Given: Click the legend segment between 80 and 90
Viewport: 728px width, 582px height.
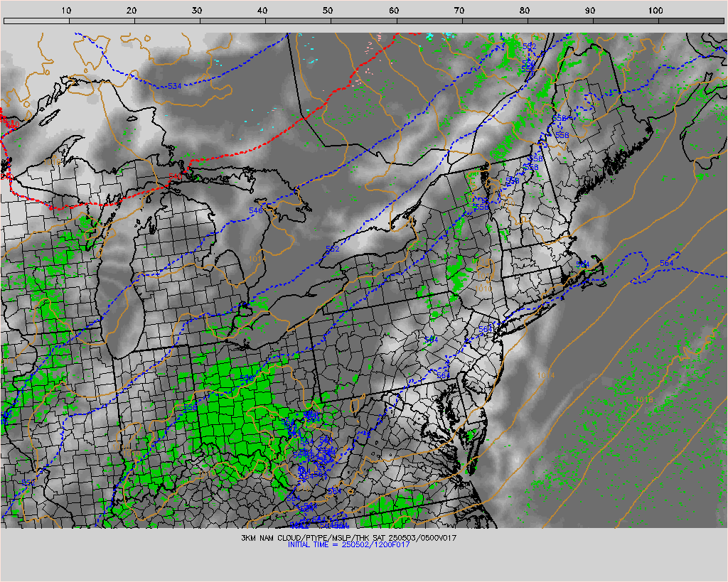Looking at the screenshot, I should [x=560, y=21].
